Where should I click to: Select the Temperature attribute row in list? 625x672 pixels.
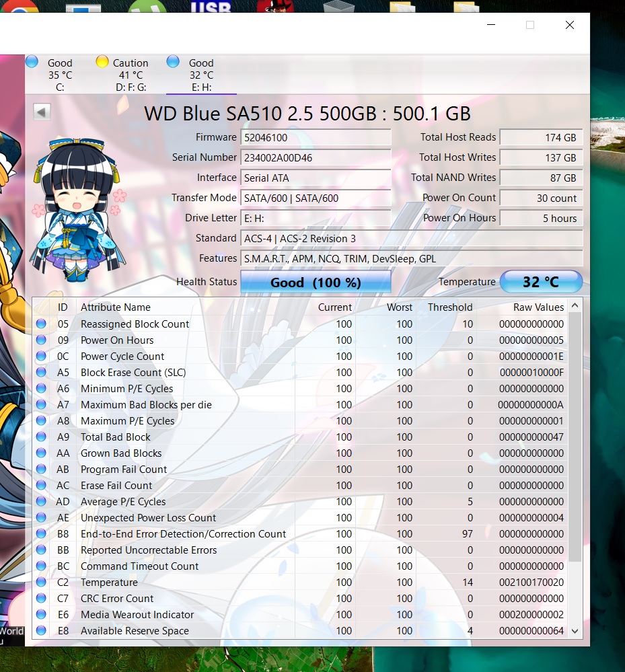tap(301, 583)
